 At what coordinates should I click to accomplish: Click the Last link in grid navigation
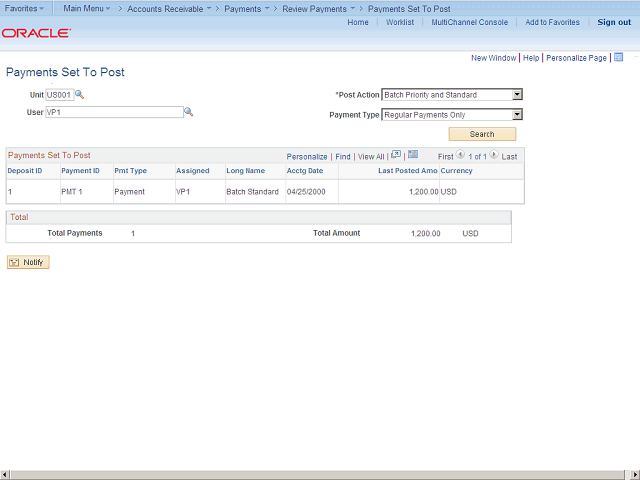tap(509, 157)
